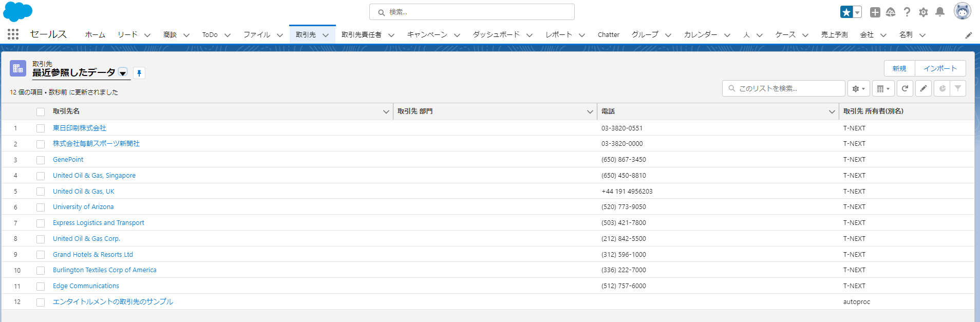This screenshot has width=980, height=322.
Task: Open list view picker dropdown arrow
Action: (x=123, y=72)
